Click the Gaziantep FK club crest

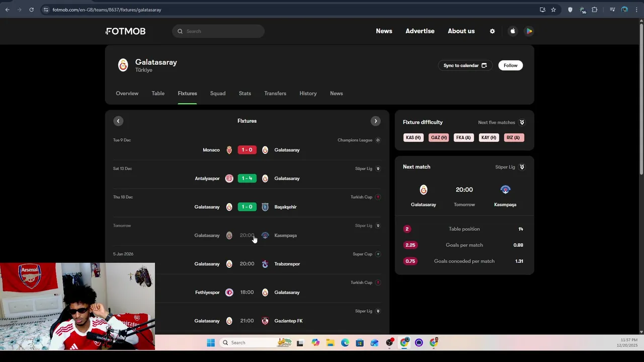click(x=265, y=321)
